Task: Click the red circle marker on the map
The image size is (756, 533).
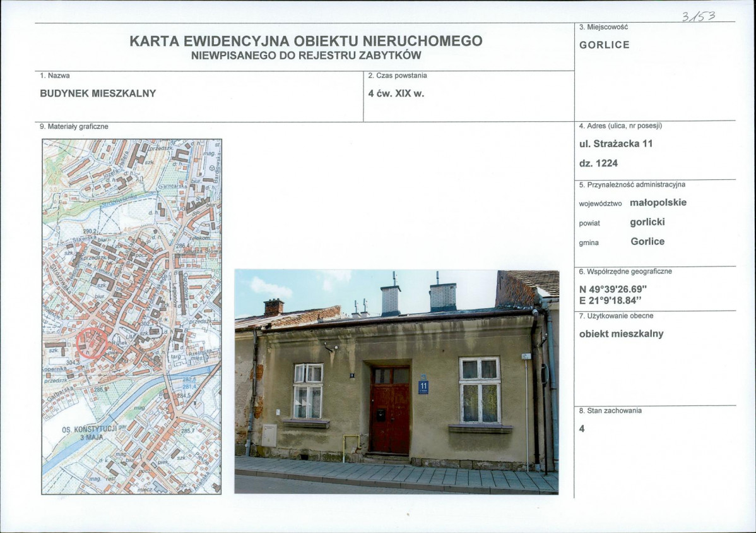Action: tap(92, 342)
